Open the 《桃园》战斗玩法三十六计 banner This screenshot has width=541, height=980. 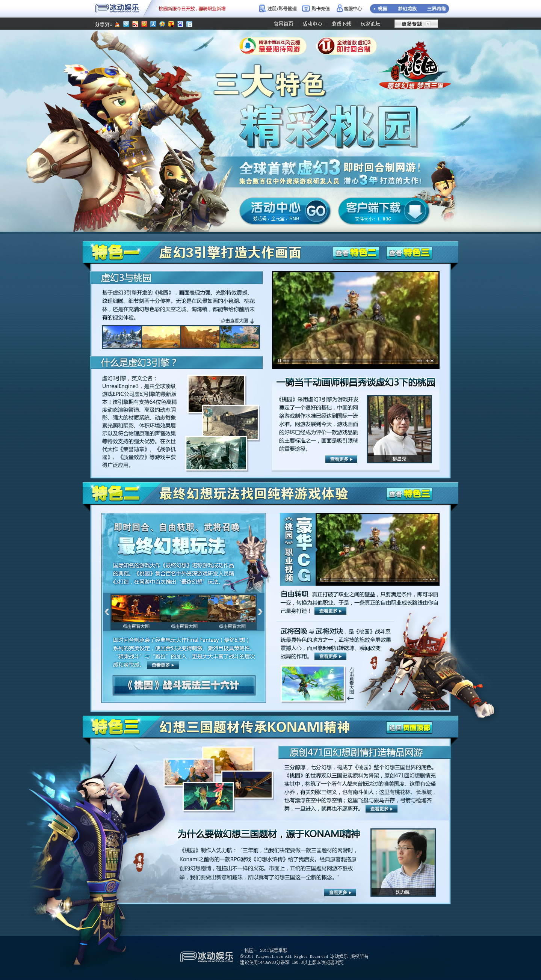[x=184, y=685]
